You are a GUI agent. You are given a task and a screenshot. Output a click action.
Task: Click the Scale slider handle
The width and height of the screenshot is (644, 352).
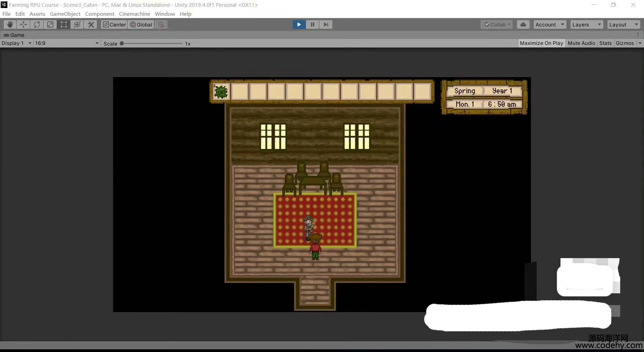pyautogui.click(x=122, y=43)
